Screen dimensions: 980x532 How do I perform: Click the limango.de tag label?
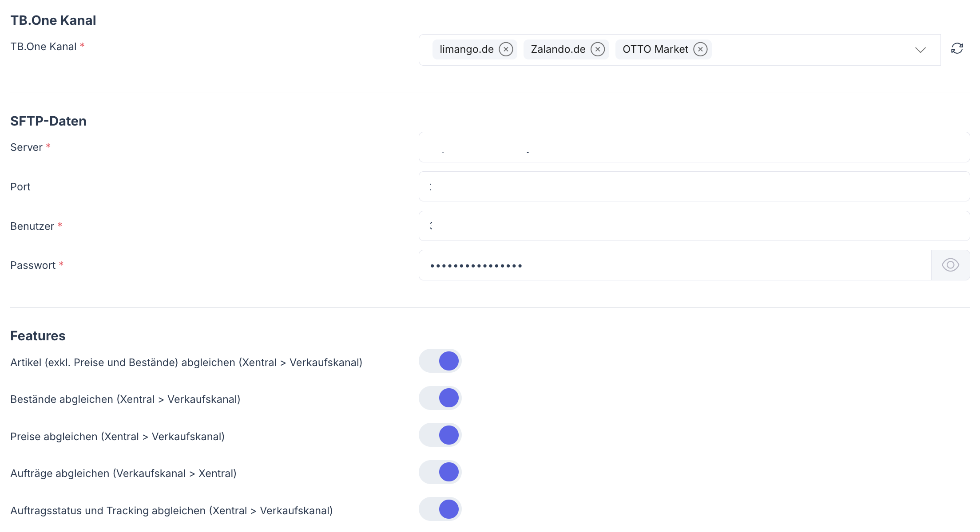pos(466,49)
